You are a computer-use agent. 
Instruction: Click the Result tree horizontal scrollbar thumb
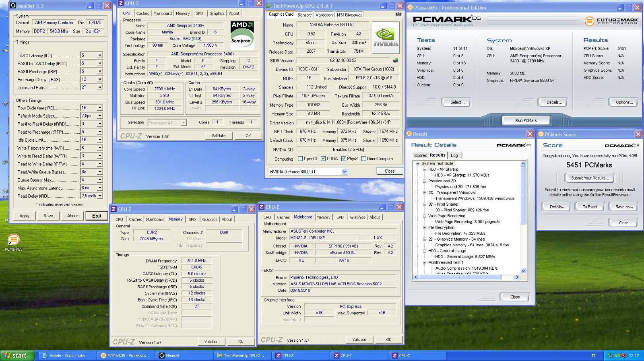[x=460, y=277]
